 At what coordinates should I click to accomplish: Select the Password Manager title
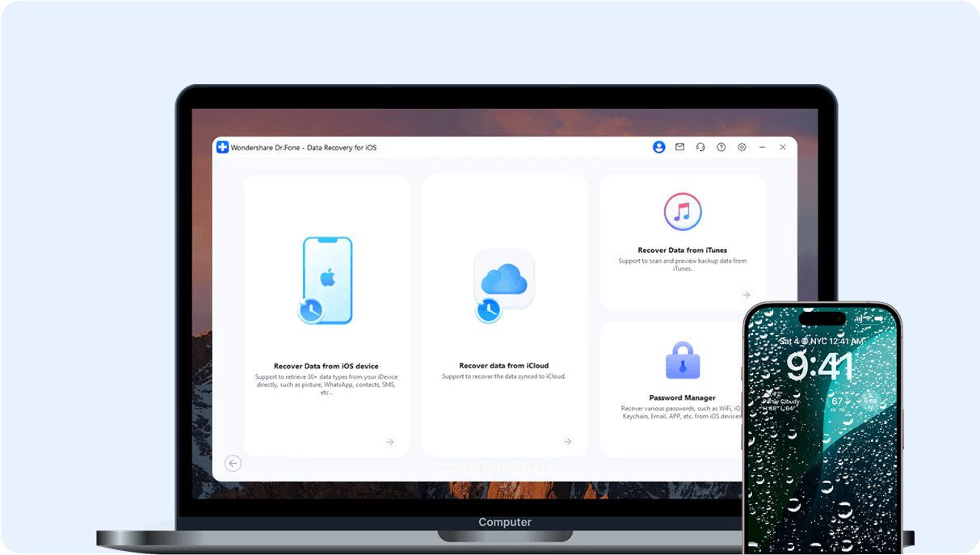pyautogui.click(x=683, y=397)
